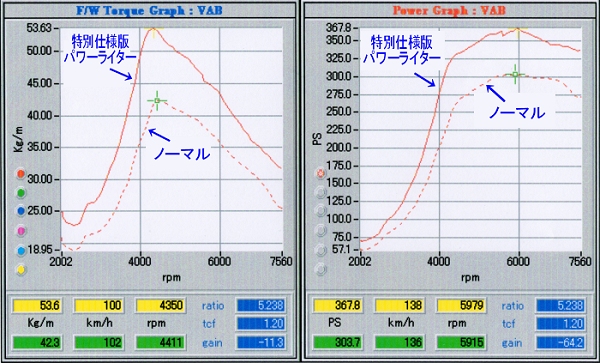Viewport: 600px width, 363px height.
Task: Click the gain -11.3 field
Action: 261,342
